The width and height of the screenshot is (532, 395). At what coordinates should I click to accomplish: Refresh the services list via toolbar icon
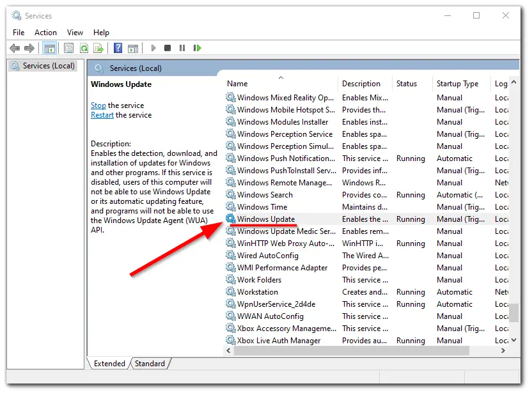tap(84, 48)
